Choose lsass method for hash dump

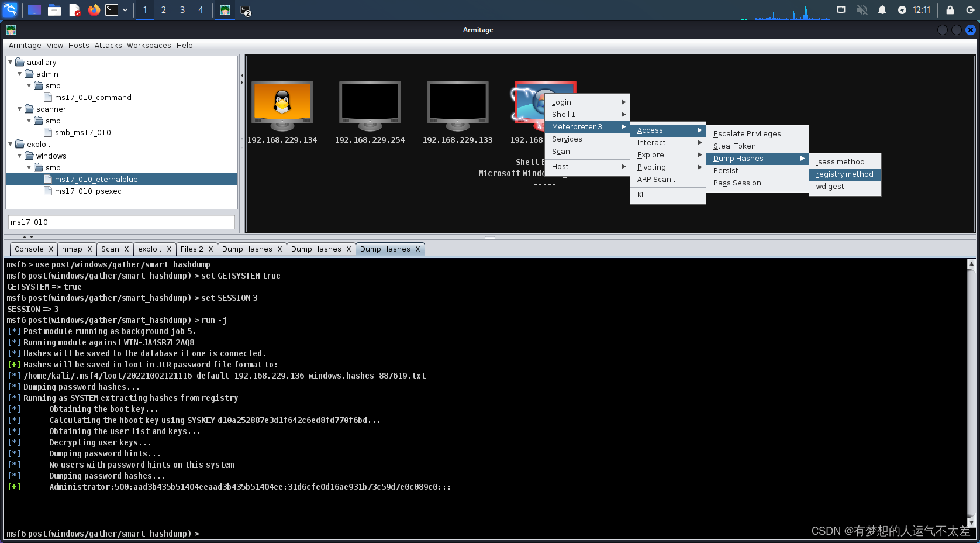pos(845,162)
